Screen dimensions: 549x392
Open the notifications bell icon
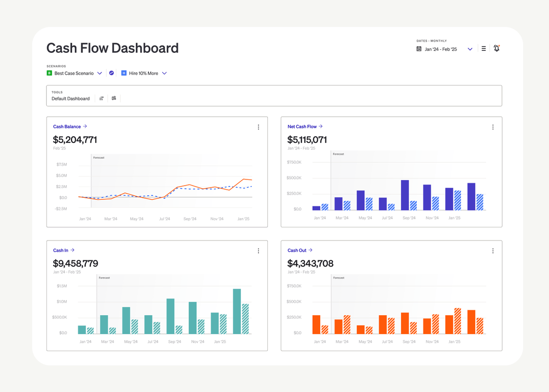point(497,48)
